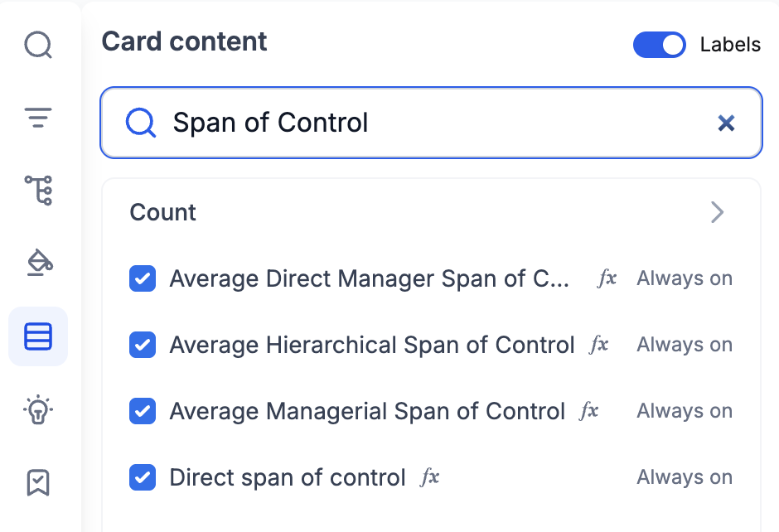The height and width of the screenshot is (532, 779).
Task: Open the hierarchy tree icon in sidebar
Action: point(38,190)
